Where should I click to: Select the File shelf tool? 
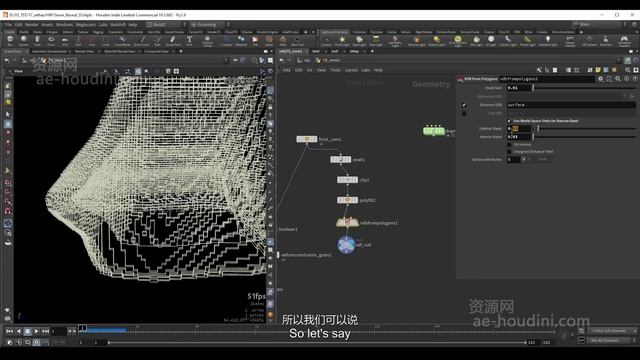tap(255, 40)
